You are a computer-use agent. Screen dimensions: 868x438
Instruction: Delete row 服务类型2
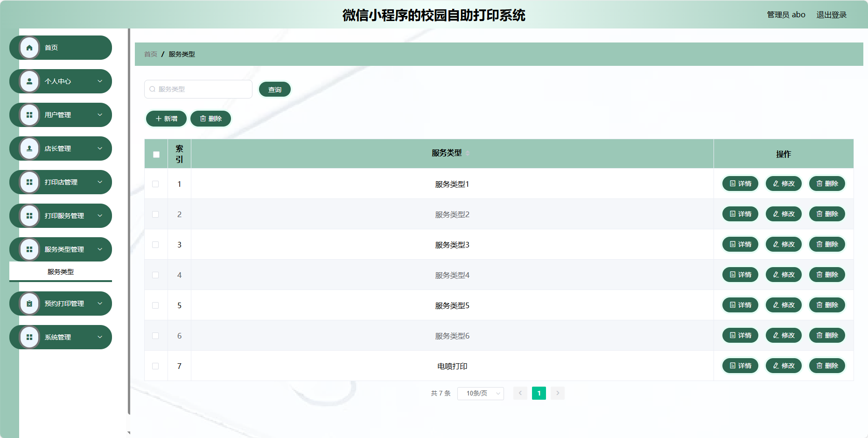[827, 214]
